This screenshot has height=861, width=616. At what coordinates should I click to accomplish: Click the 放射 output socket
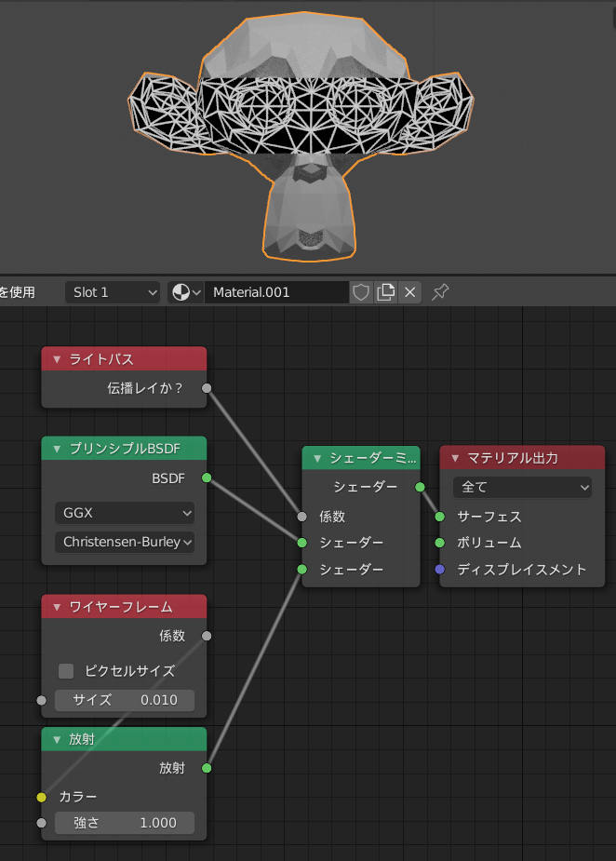pos(207,768)
